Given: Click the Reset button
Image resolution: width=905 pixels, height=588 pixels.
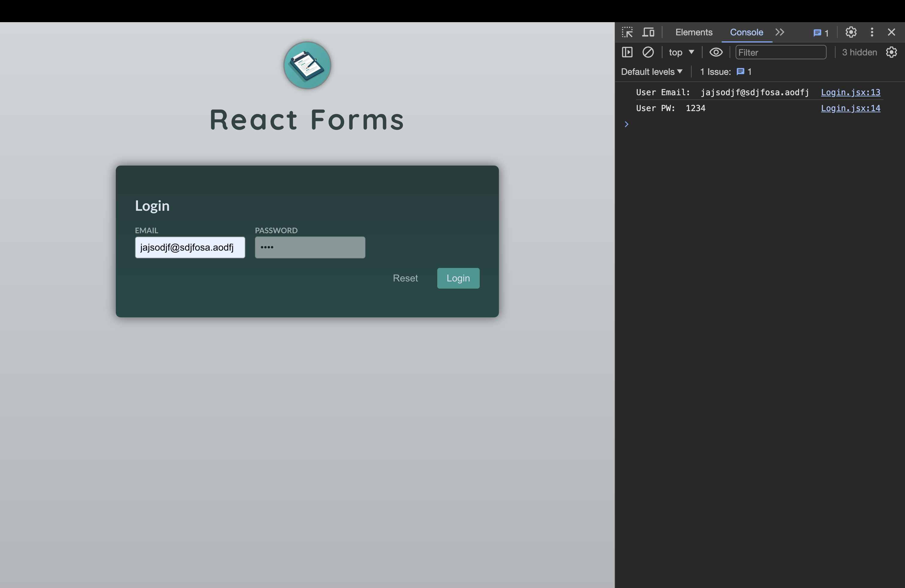Looking at the screenshot, I should (x=405, y=278).
